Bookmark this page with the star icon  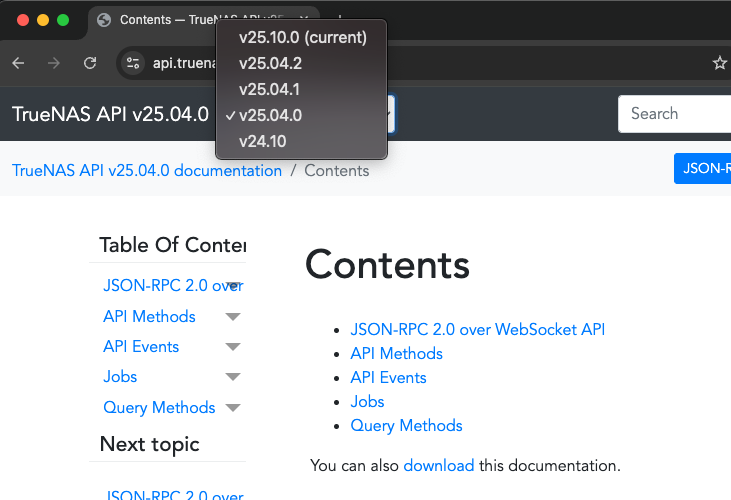(x=720, y=63)
